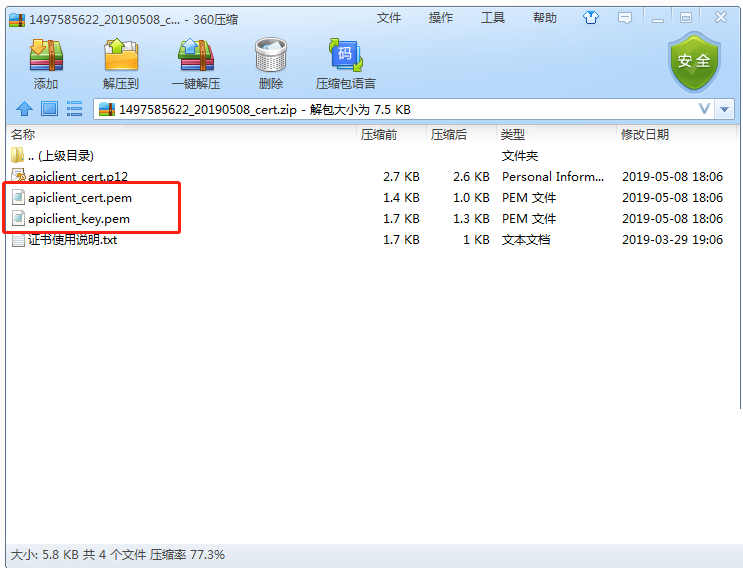This screenshot has width=743, height=568.
Task: Select the 证书使用说明.txt file
Action: (72, 240)
